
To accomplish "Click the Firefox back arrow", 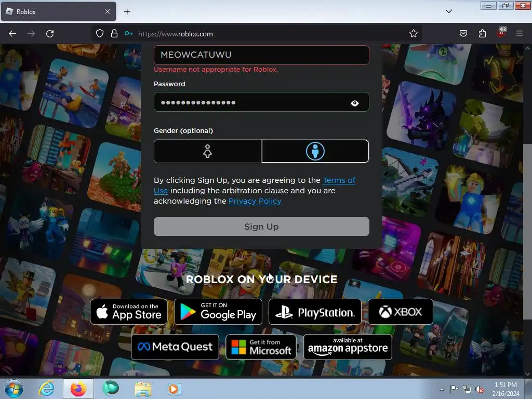I will 12,34.
